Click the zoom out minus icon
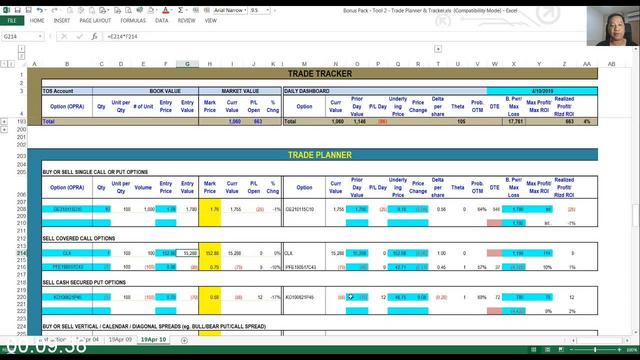Viewport: 640px width, 360px height. [571, 350]
